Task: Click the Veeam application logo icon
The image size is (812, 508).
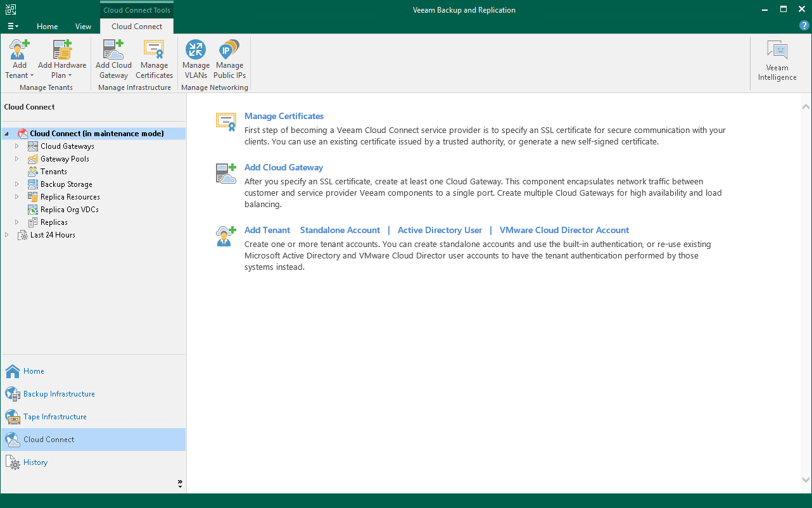Action: click(x=10, y=10)
